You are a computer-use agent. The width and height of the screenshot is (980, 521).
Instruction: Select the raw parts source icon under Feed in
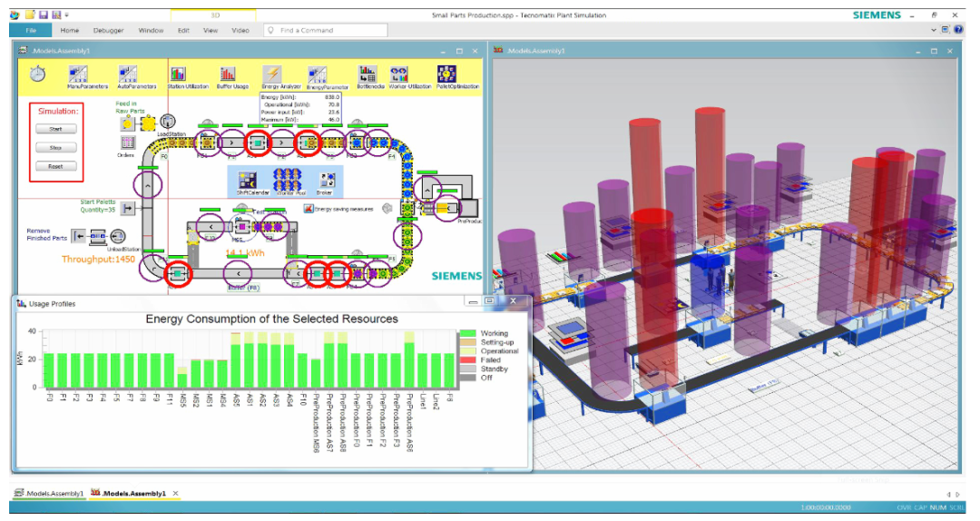tap(128, 123)
